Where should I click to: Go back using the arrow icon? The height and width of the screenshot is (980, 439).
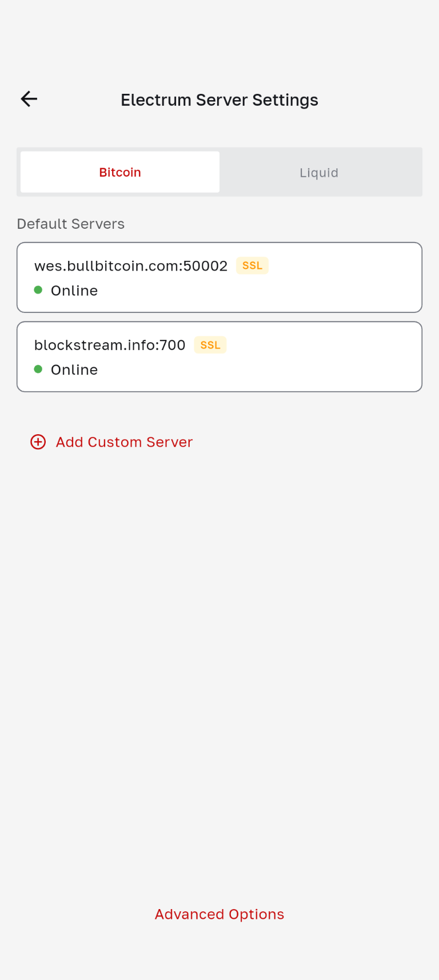click(29, 99)
